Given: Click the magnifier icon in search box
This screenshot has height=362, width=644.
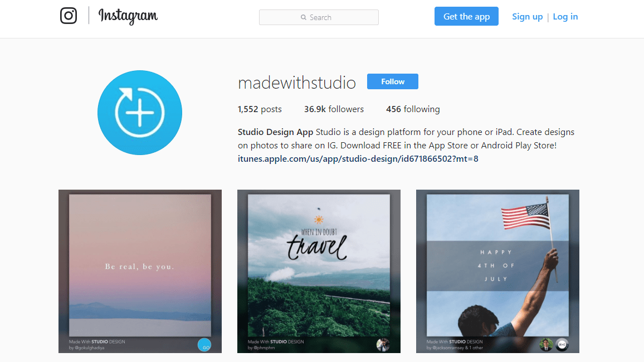Looking at the screenshot, I should point(304,17).
